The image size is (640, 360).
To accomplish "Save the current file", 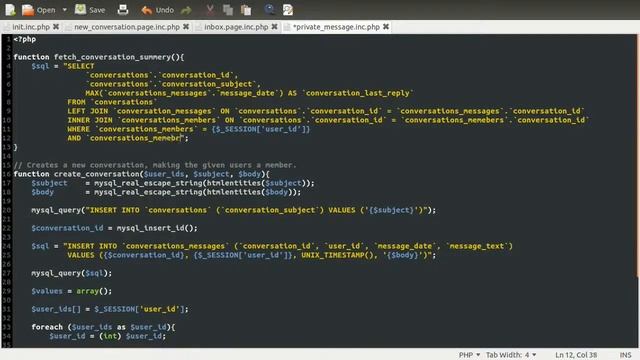I will (90, 10).
